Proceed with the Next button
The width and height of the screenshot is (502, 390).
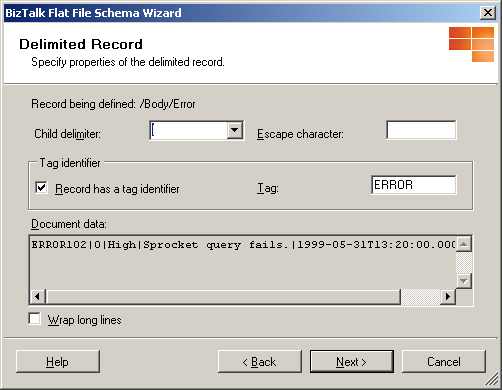click(x=352, y=362)
